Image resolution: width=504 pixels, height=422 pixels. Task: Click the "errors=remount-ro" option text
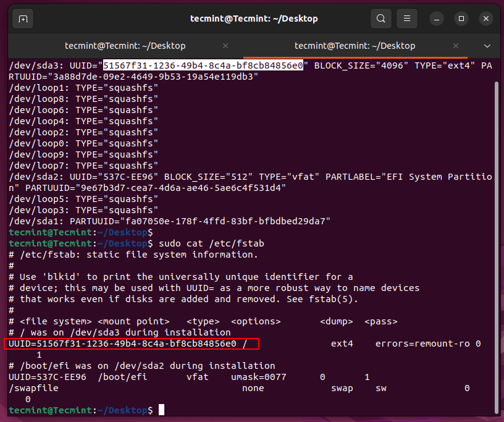tap(422, 344)
